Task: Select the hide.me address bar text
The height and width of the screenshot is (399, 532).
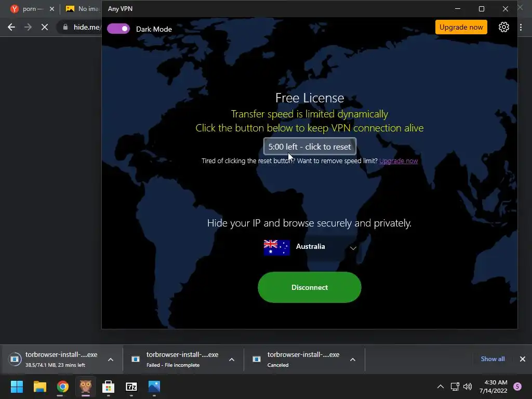Action: [87, 27]
